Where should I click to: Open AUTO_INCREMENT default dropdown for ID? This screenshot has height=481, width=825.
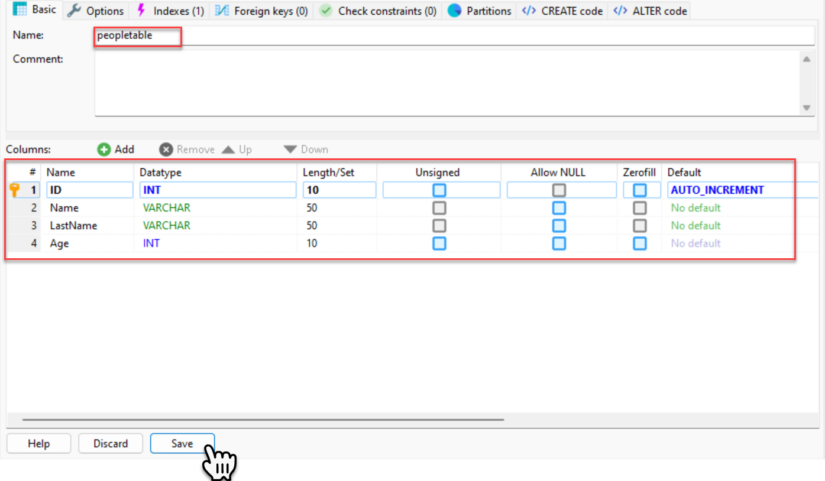(730, 190)
